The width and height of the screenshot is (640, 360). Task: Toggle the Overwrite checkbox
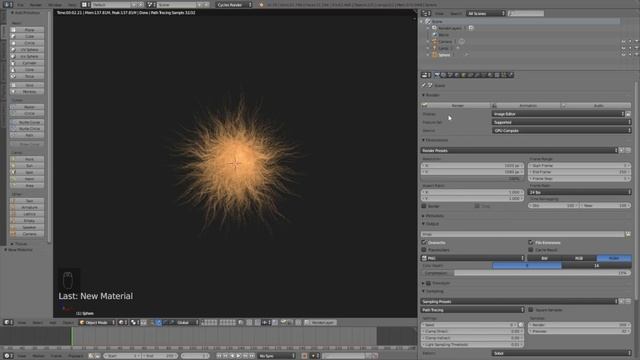424,242
